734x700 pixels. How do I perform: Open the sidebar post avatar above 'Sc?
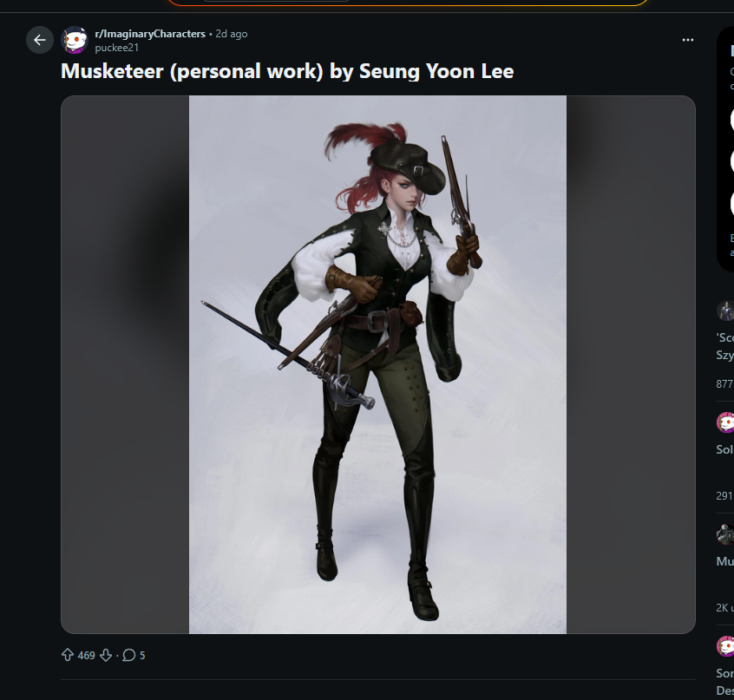725,311
